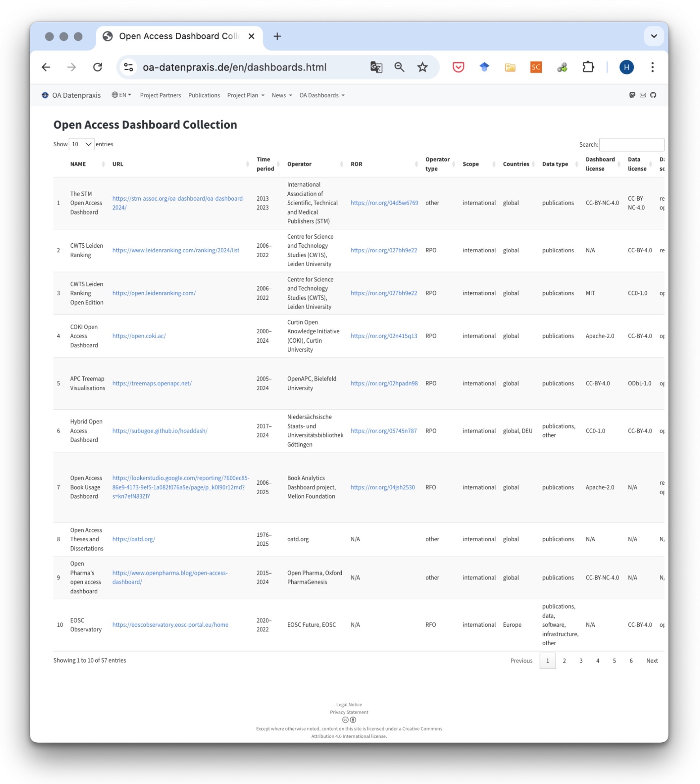
Task: Open the profile avatar H
Action: click(626, 67)
